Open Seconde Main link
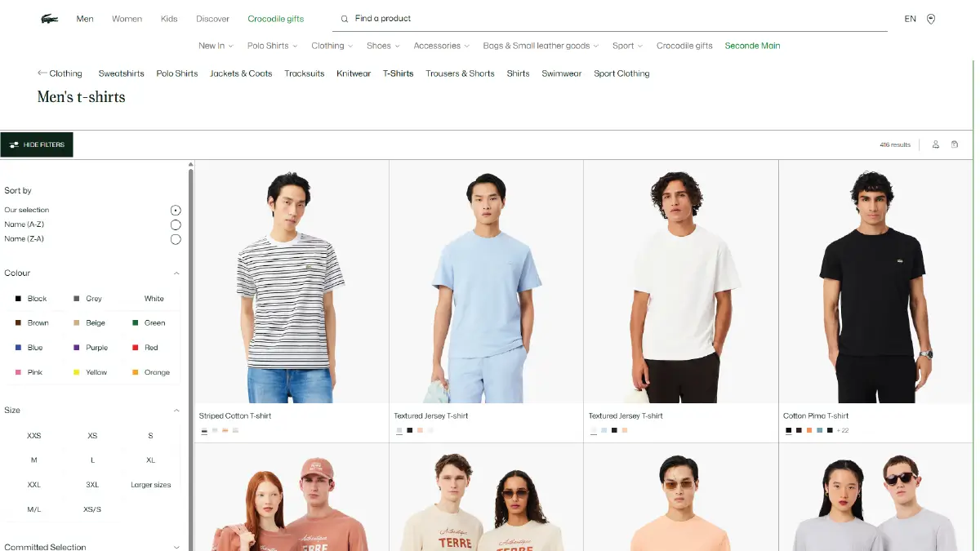Image resolution: width=980 pixels, height=551 pixels. pyautogui.click(x=752, y=46)
